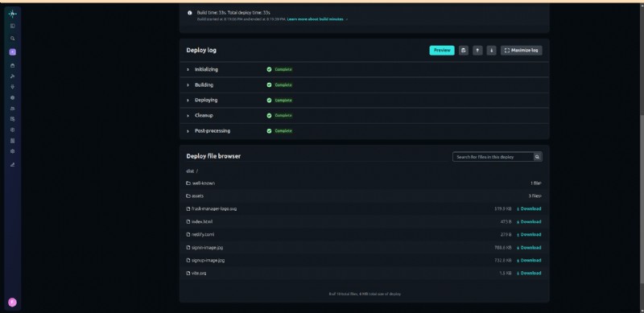Select the vite.svg file name
644x313 pixels.
tap(199, 273)
